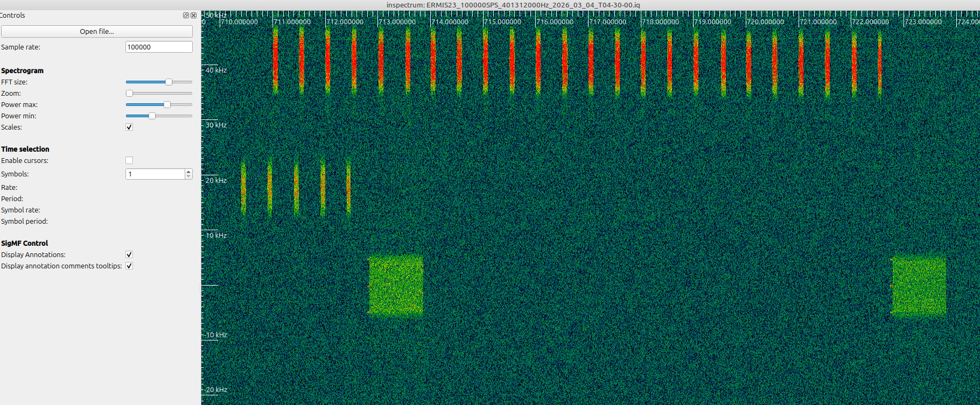Click inside the Symbols value field
The image size is (980, 405).
(155, 174)
